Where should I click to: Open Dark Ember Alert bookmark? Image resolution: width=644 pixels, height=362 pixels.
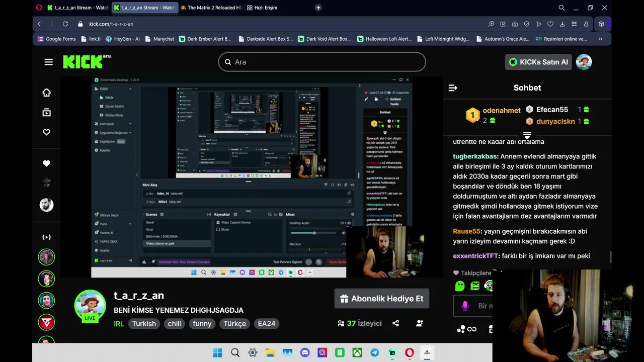point(205,39)
